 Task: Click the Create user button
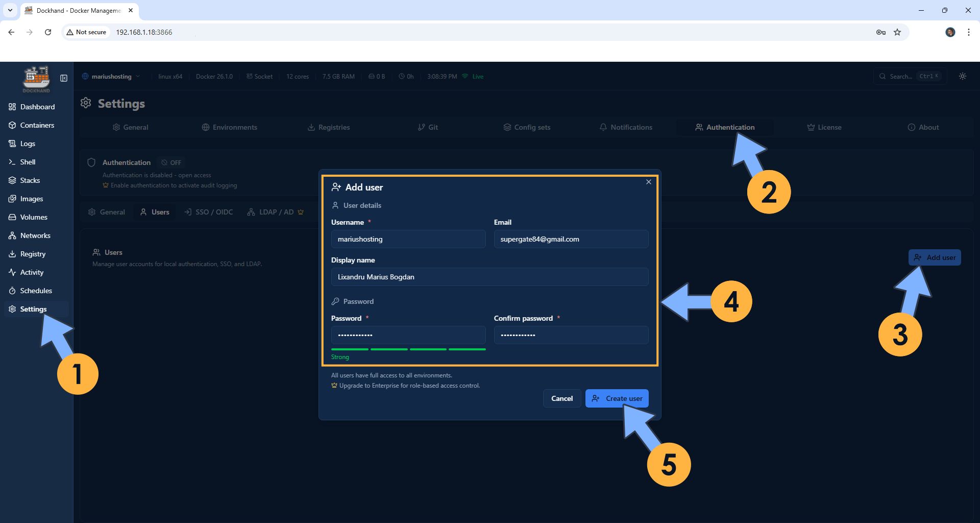click(617, 398)
